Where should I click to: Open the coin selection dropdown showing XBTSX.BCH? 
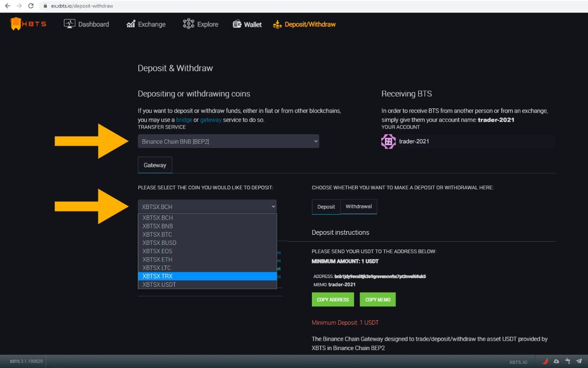point(207,207)
